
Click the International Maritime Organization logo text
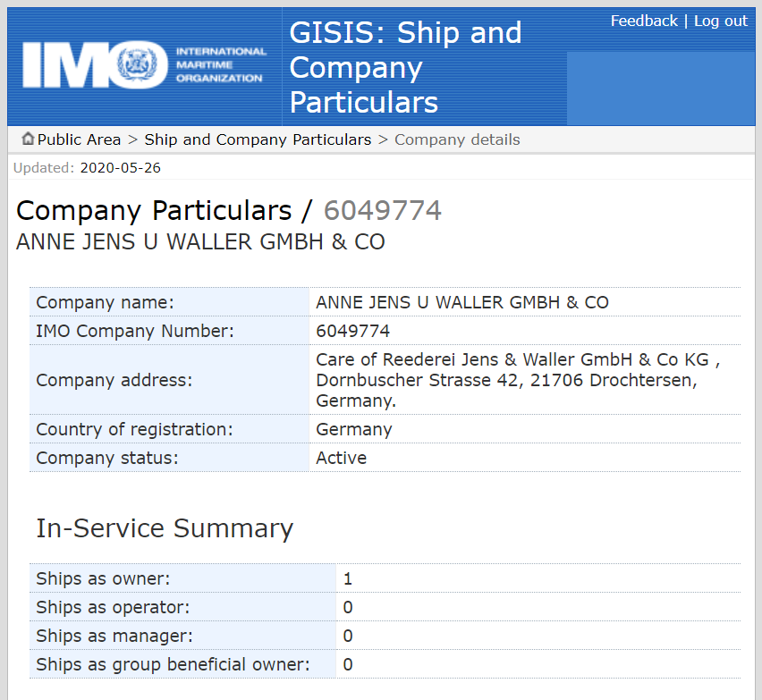click(221, 65)
